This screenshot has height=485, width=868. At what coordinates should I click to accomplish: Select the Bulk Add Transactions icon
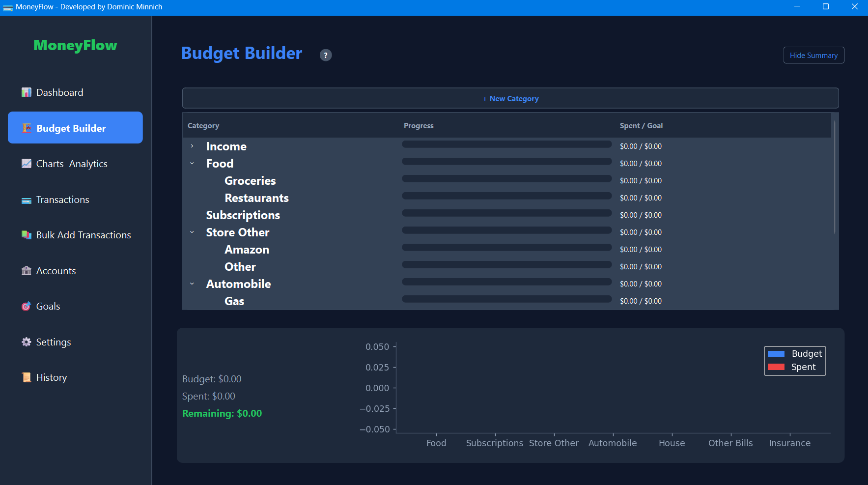[x=26, y=235]
